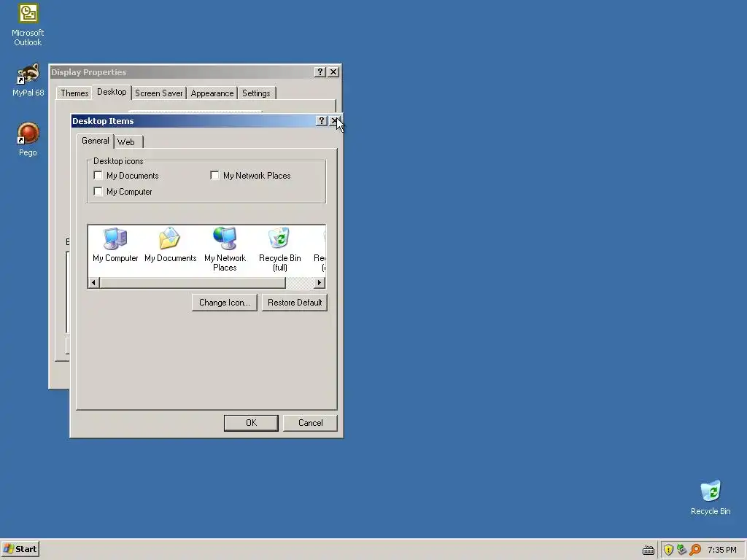Screen dimensions: 747x560
Task: Click the icon list left scroll arrow
Action: coord(94,283)
